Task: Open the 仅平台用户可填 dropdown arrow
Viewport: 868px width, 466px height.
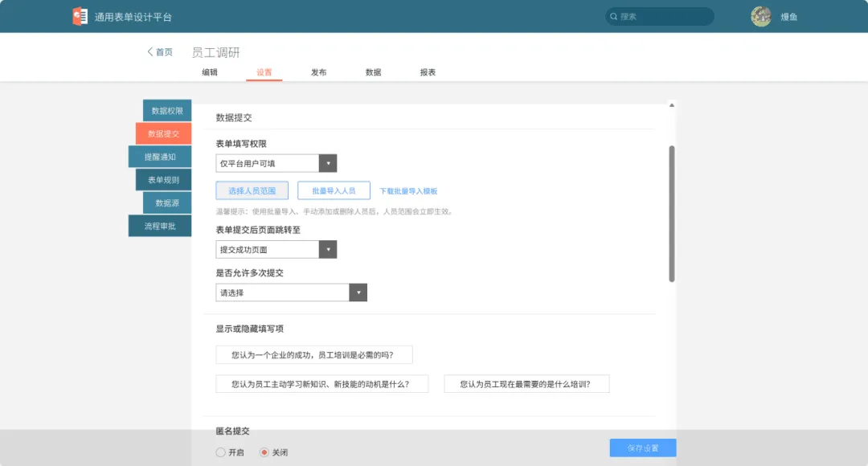Action: tap(328, 163)
